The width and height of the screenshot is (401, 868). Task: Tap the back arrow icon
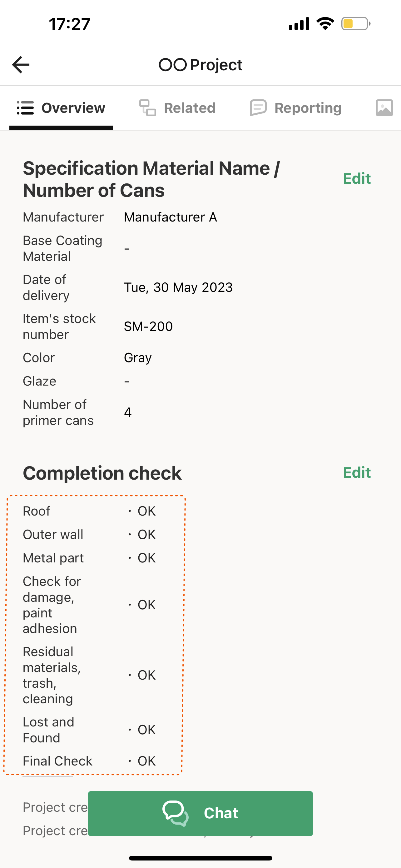tap(21, 65)
